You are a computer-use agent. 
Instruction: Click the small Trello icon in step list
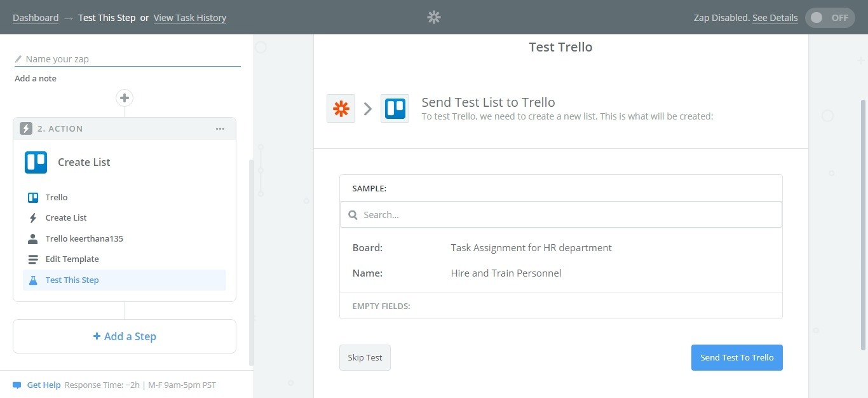[x=33, y=198]
